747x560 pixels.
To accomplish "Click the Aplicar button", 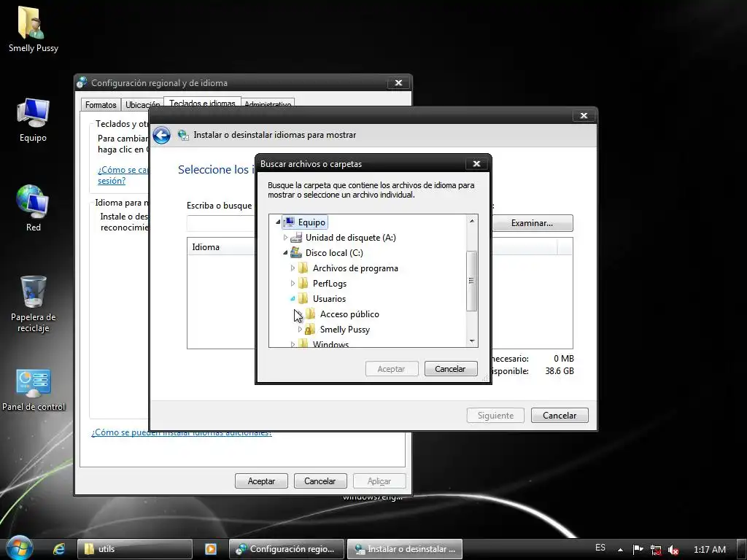I will (x=379, y=481).
